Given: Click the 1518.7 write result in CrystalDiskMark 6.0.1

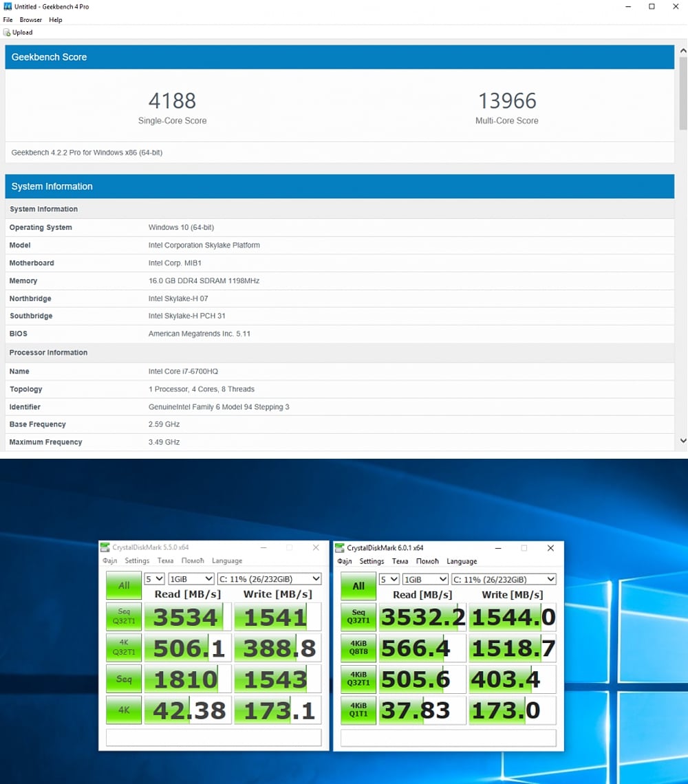Looking at the screenshot, I should pyautogui.click(x=513, y=648).
